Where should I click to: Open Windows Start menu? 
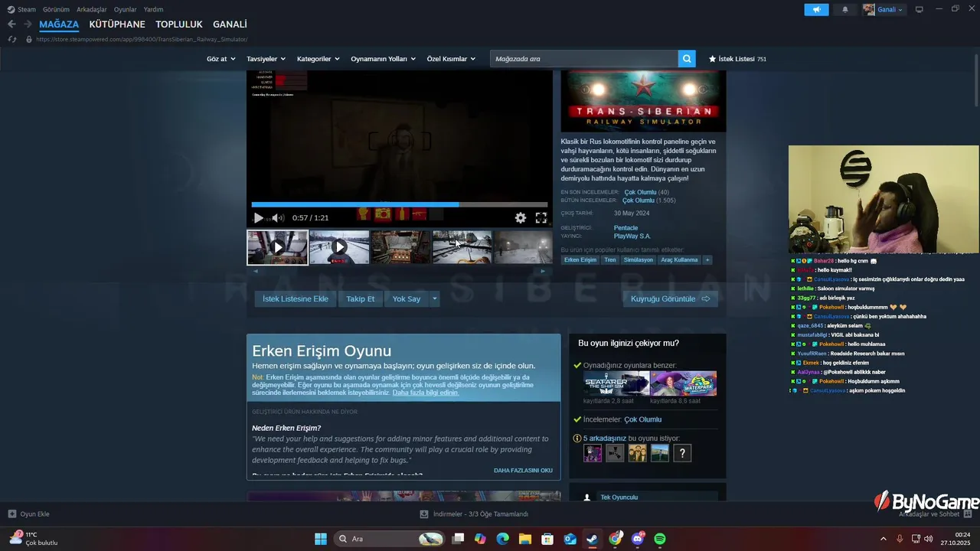321,539
